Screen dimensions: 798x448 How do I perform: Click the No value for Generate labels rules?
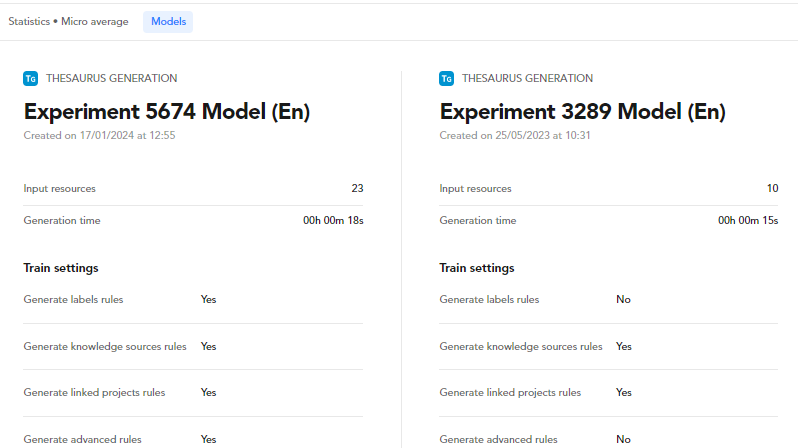click(x=623, y=299)
